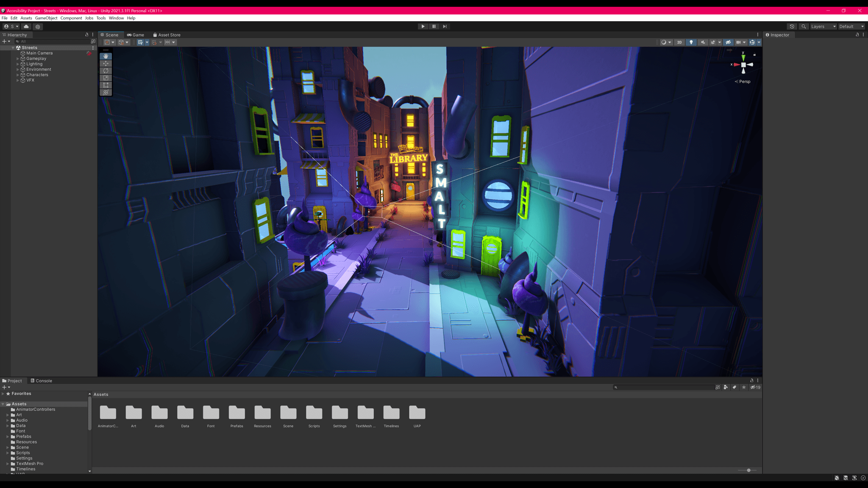Open Inspector panel three-dot menu
The image size is (868, 488).
[x=863, y=35]
